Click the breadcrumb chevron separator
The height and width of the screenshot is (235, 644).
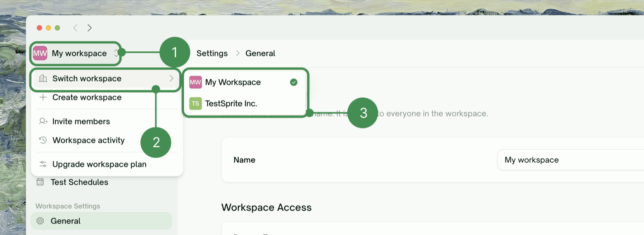tap(237, 54)
